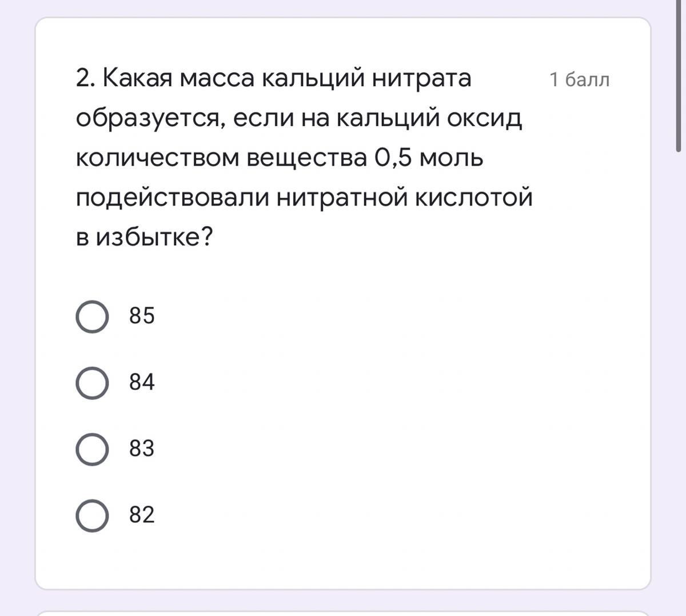Click the words "нитратной кислотой" in the question
This screenshot has height=616, width=686.
(x=405, y=198)
